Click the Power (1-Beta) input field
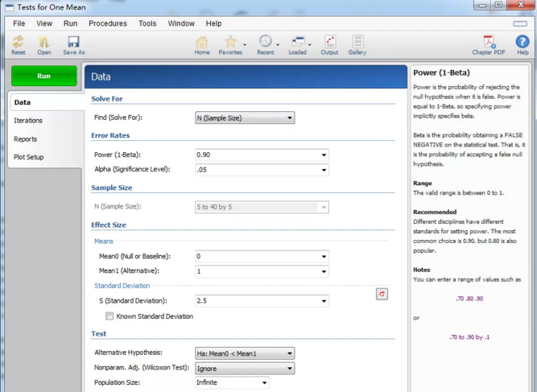The width and height of the screenshot is (537, 392). pyautogui.click(x=257, y=155)
